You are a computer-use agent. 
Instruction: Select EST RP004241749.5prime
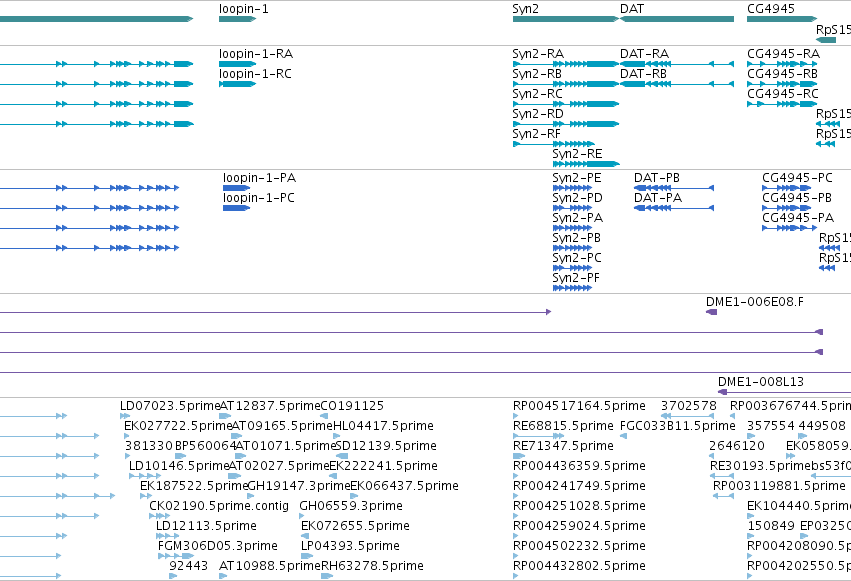[x=516, y=496]
